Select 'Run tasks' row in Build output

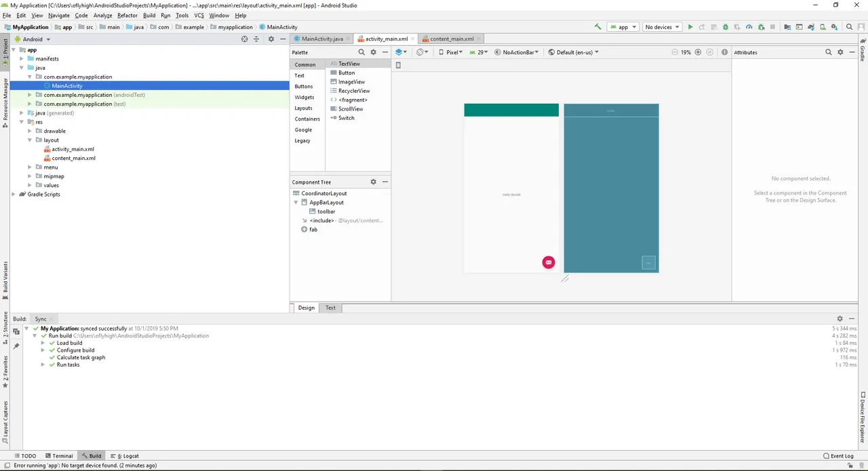tap(68, 365)
